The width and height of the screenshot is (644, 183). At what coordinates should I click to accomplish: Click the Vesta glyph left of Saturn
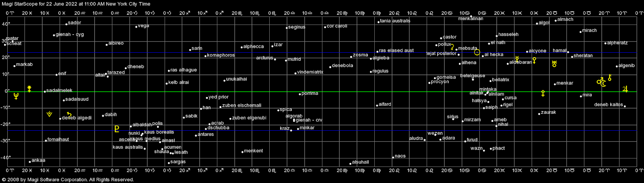(x=49, y=114)
